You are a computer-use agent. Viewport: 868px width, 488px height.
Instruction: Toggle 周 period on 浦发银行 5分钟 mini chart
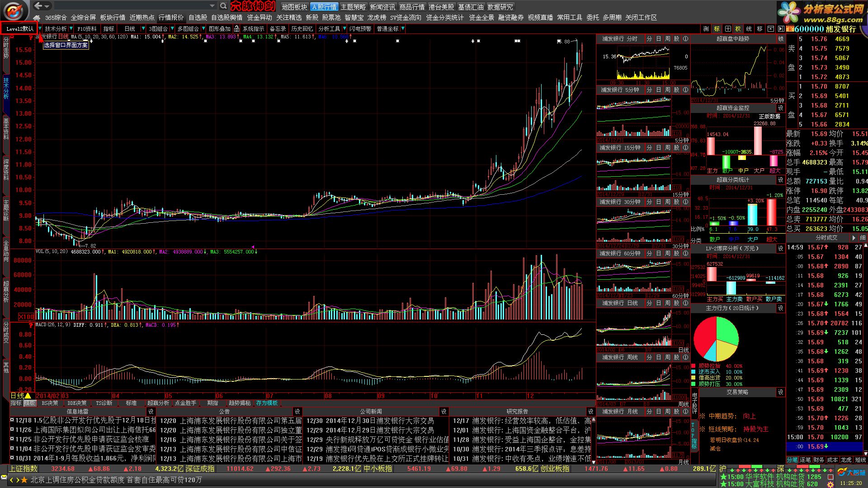667,90
